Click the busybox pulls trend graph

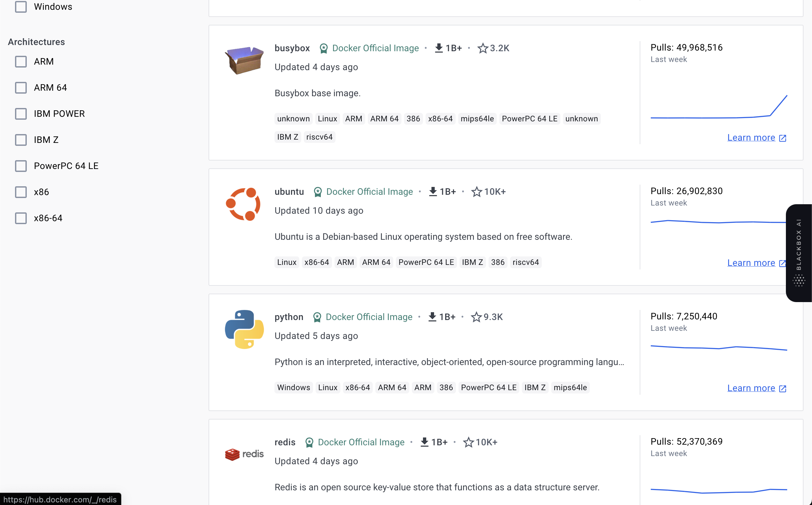click(718, 107)
